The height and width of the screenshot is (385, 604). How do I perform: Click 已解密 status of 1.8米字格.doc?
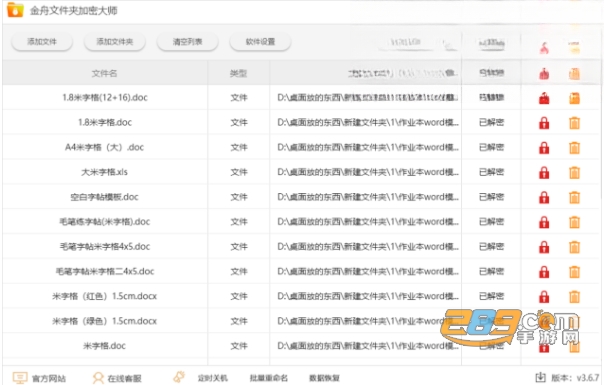click(x=492, y=123)
